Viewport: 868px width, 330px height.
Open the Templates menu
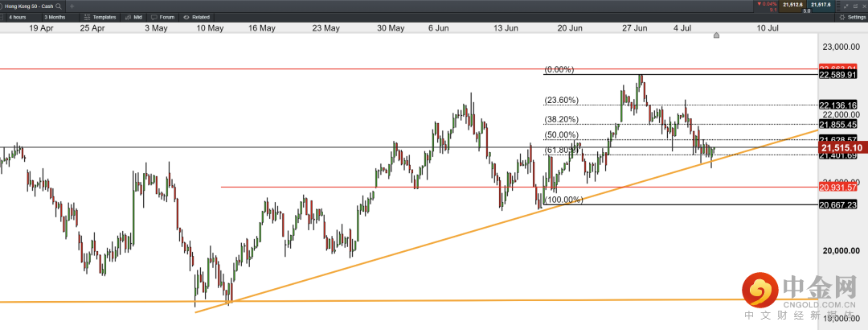pos(100,17)
